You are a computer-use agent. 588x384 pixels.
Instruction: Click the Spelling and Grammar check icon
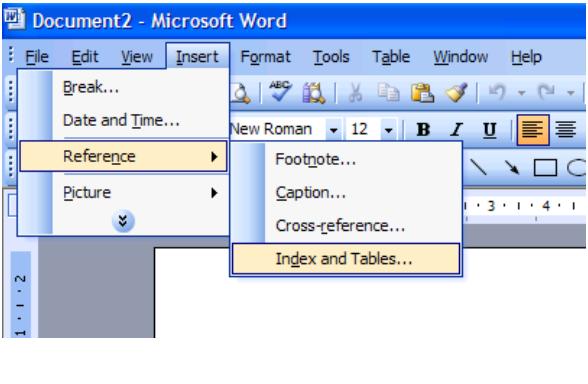(280, 92)
